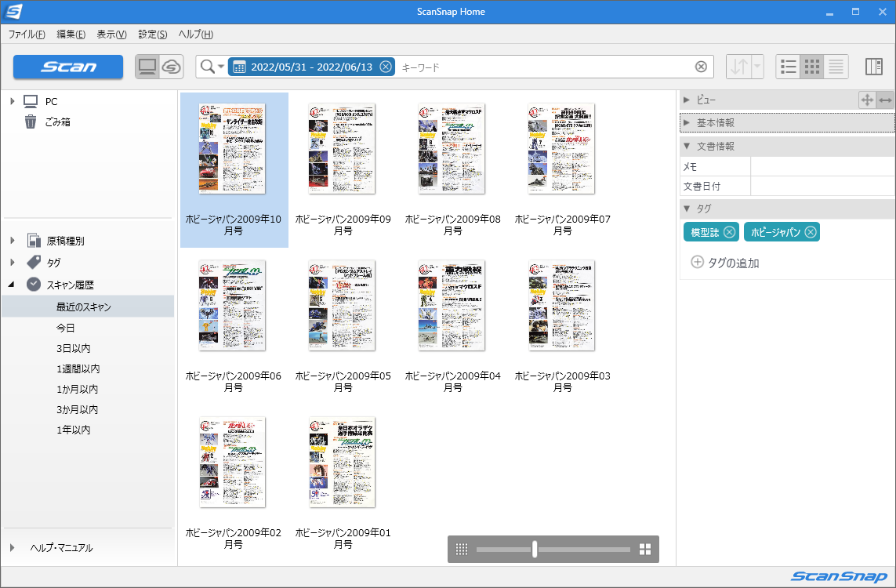Select 今日 in scan history
This screenshot has height=588, width=896.
pos(65,328)
